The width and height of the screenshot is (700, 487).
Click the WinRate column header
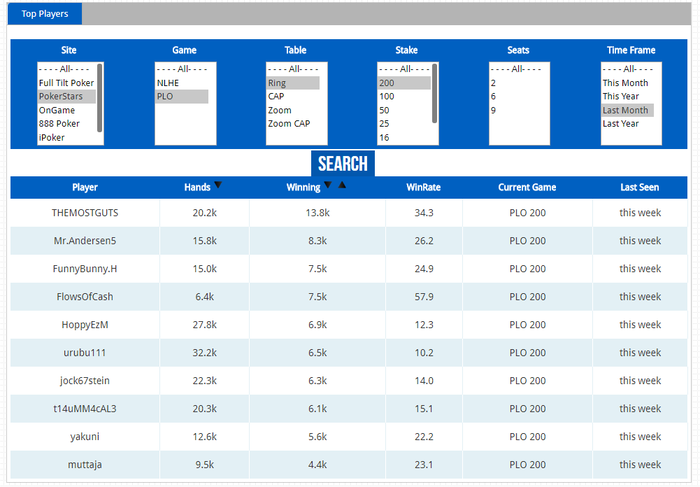(423, 187)
